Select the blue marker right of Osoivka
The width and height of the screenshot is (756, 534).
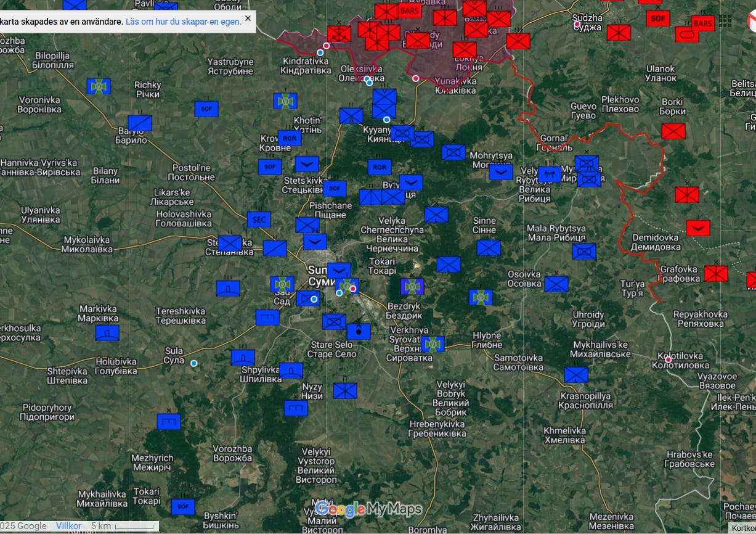point(556,284)
